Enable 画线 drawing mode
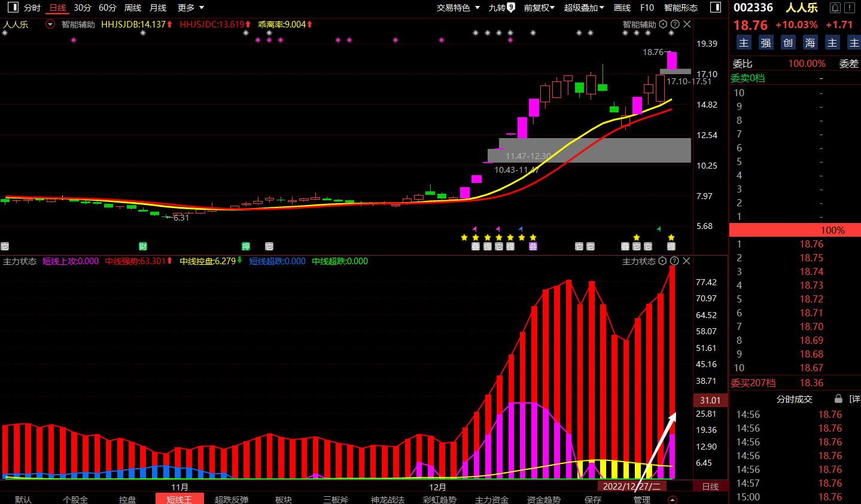This screenshot has height=504, width=861. pos(622,7)
